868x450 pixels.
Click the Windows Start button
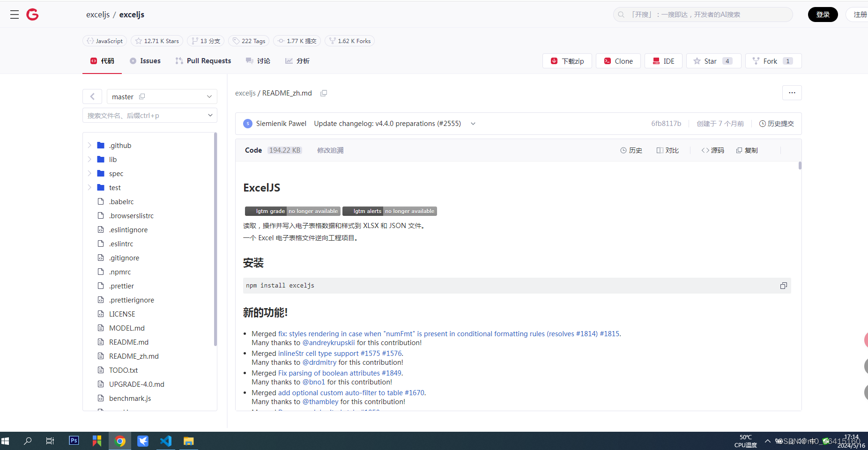[x=6, y=441]
